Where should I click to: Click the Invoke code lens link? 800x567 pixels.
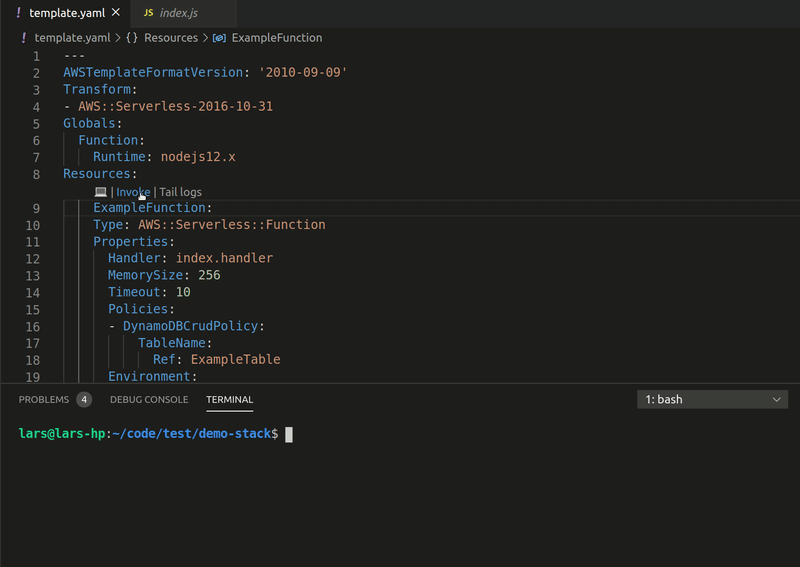click(x=133, y=192)
